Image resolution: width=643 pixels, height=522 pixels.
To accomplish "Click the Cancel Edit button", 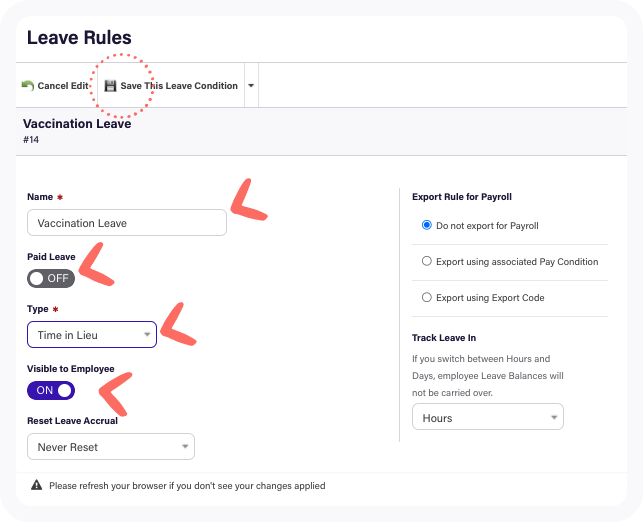I will (55, 86).
